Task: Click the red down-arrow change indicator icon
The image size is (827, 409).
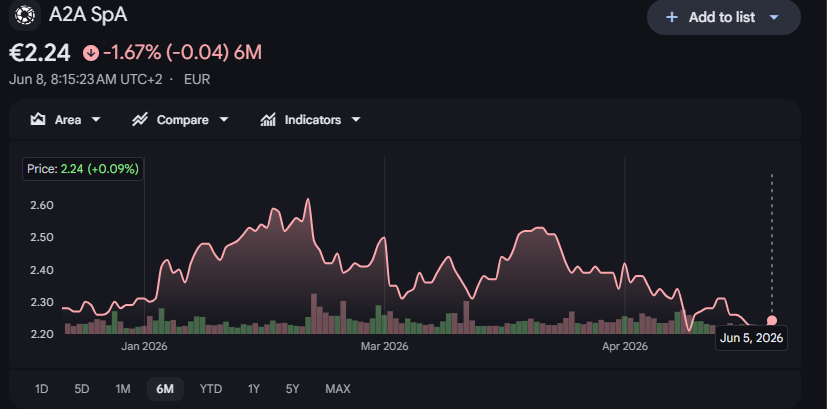Action: (x=91, y=53)
